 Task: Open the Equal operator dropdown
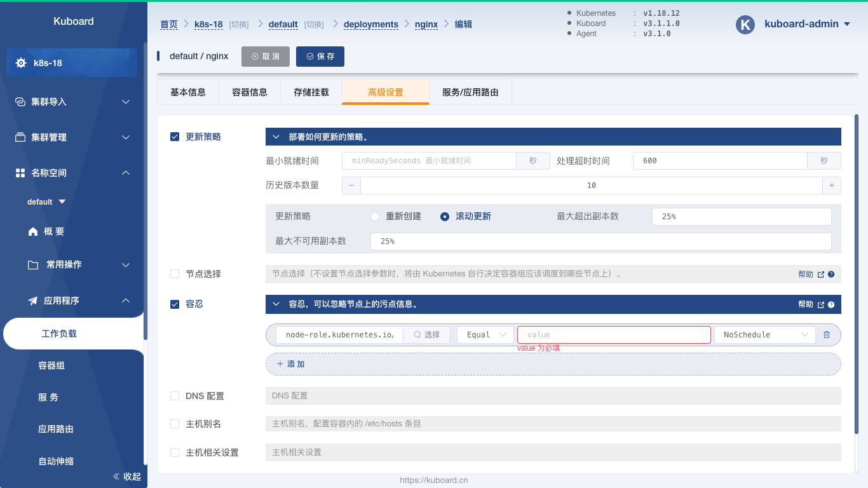tap(485, 335)
